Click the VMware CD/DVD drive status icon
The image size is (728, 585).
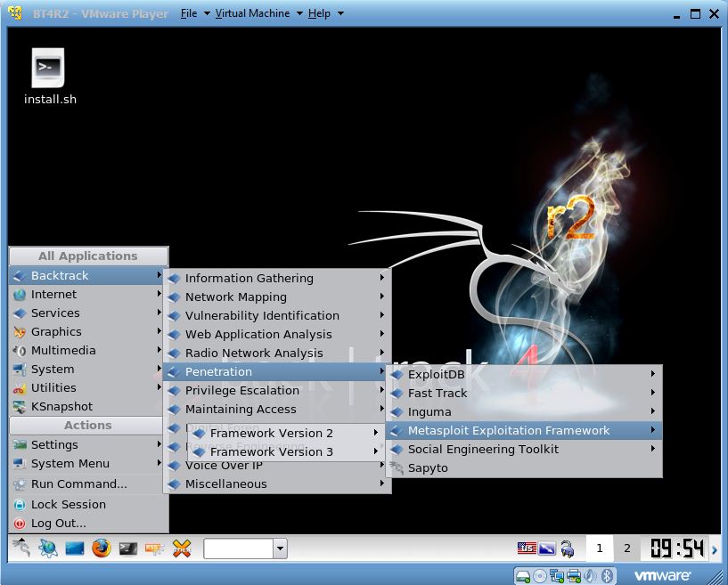coord(539,576)
